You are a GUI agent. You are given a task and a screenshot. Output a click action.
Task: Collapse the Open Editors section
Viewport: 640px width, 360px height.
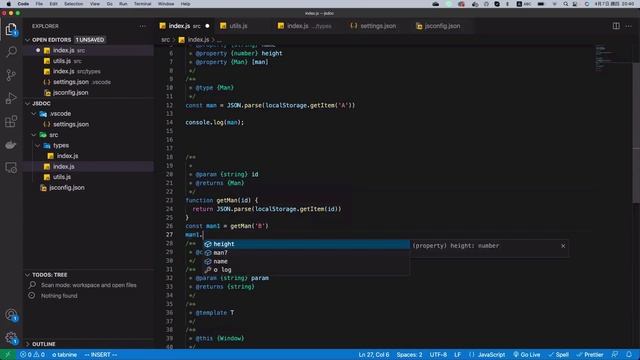(x=28, y=40)
